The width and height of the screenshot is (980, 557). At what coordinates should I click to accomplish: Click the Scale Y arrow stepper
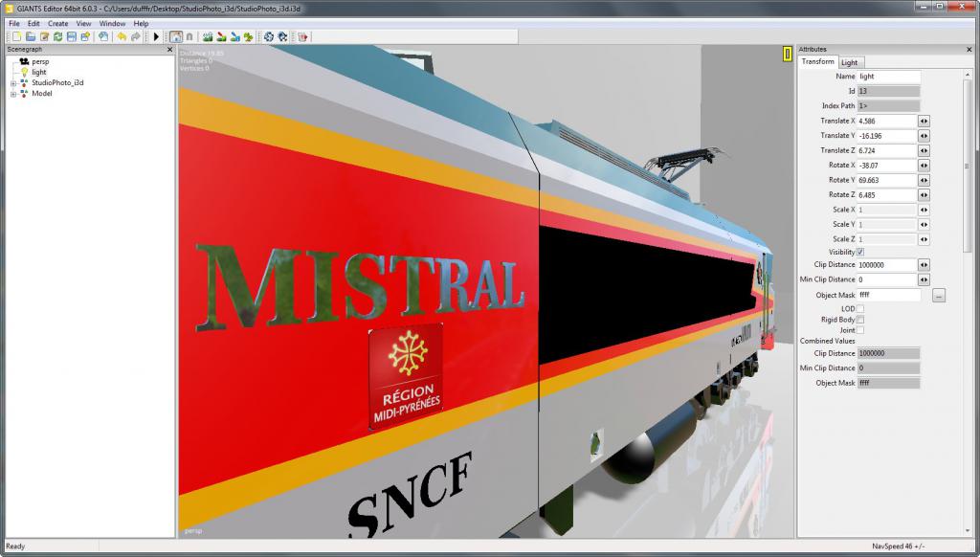924,224
